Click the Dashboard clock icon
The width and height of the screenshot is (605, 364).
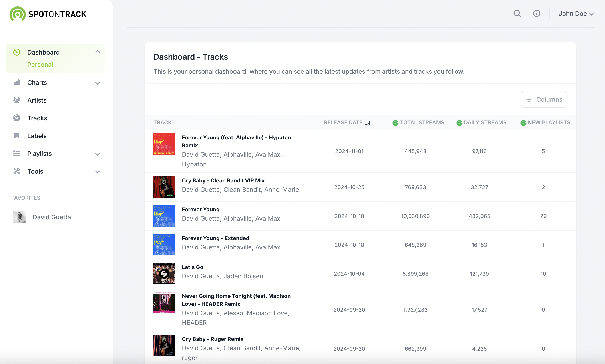(x=17, y=52)
